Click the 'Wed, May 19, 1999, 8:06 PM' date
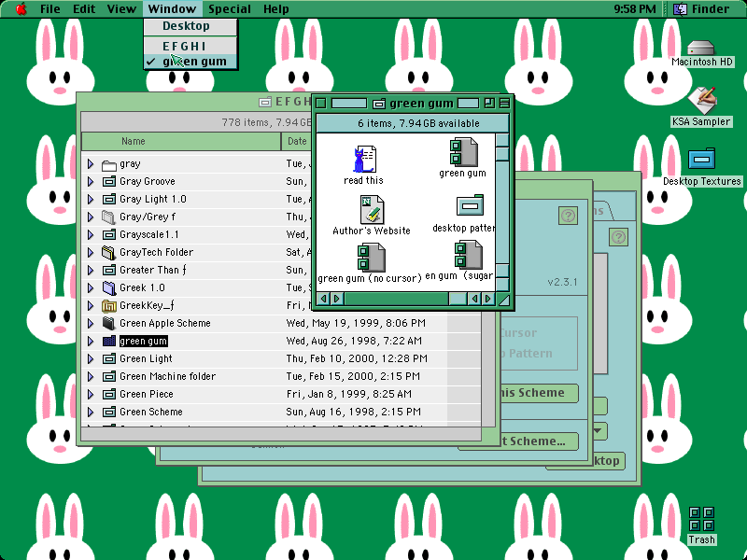Image resolution: width=747 pixels, height=560 pixels. click(356, 323)
